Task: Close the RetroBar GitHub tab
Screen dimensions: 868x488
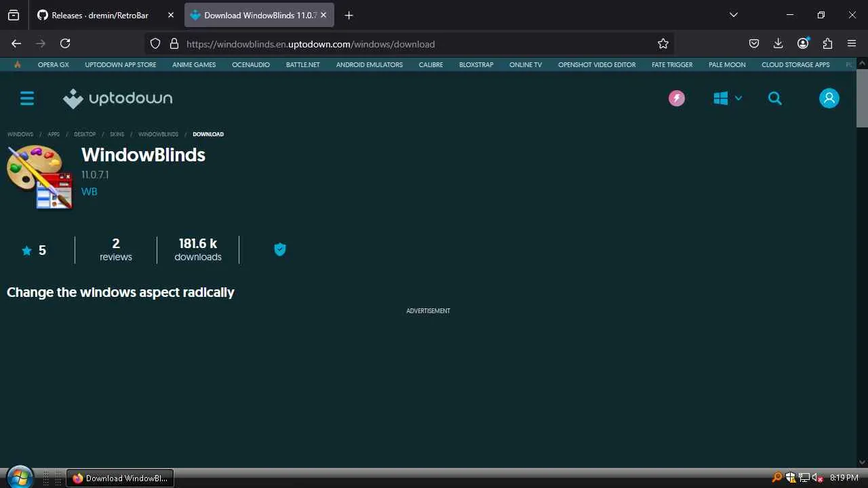Action: (x=170, y=15)
